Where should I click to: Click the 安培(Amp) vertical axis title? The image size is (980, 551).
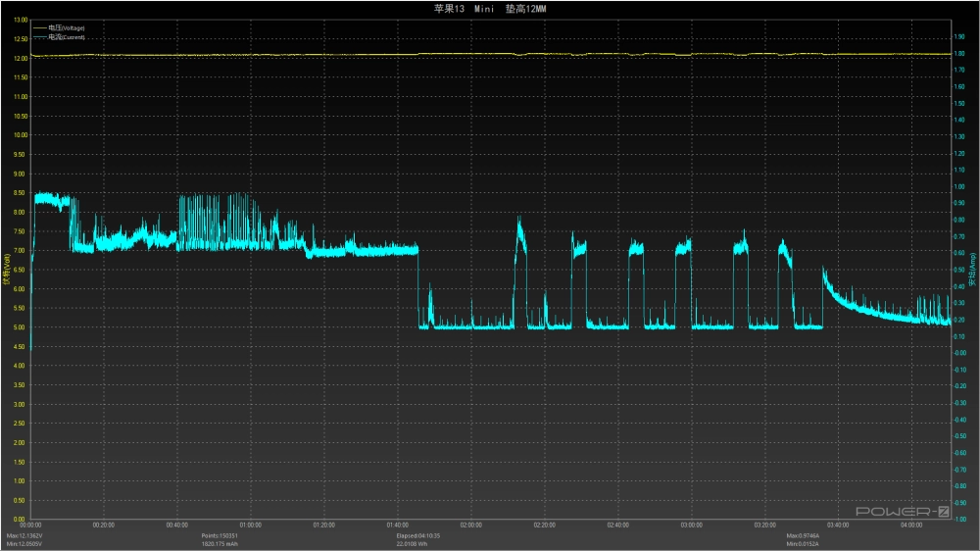(973, 270)
